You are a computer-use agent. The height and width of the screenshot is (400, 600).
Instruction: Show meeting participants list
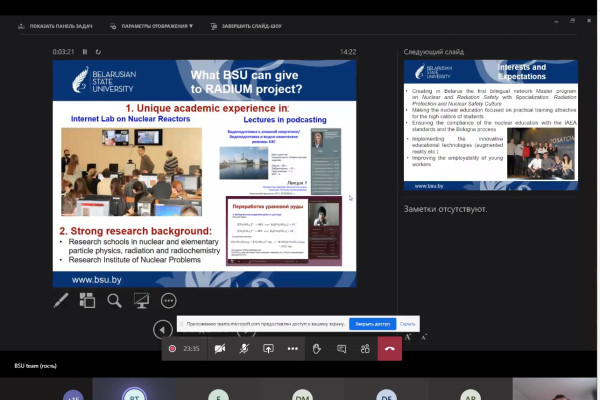tap(365, 348)
